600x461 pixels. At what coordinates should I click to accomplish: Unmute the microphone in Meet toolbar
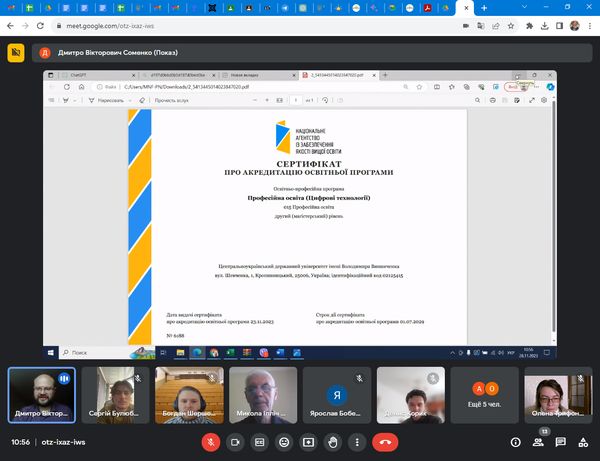[x=211, y=441]
